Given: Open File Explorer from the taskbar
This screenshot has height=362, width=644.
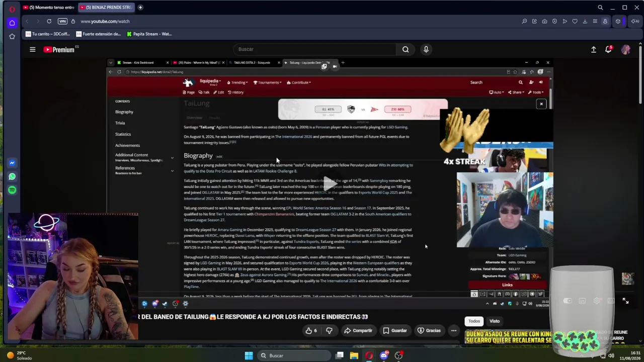Looking at the screenshot, I should click(x=354, y=355).
